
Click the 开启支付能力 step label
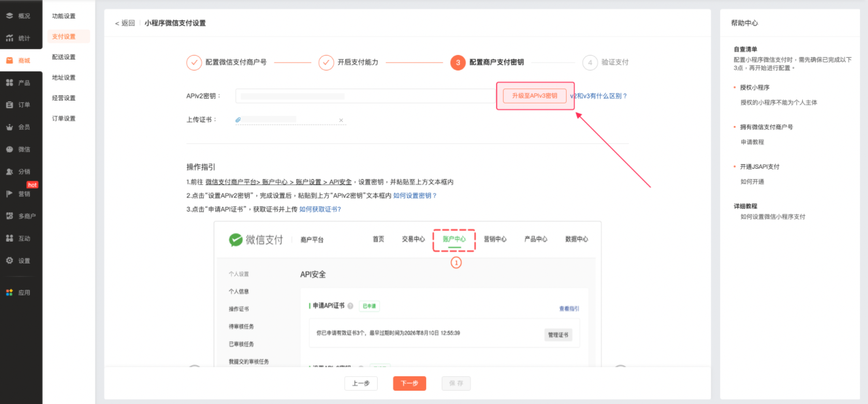(x=358, y=62)
